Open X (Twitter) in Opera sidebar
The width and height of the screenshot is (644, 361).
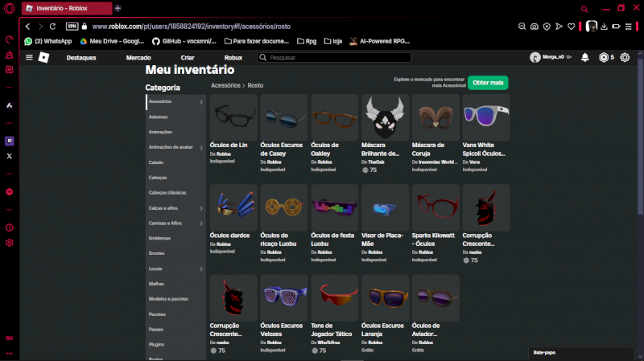point(10,156)
